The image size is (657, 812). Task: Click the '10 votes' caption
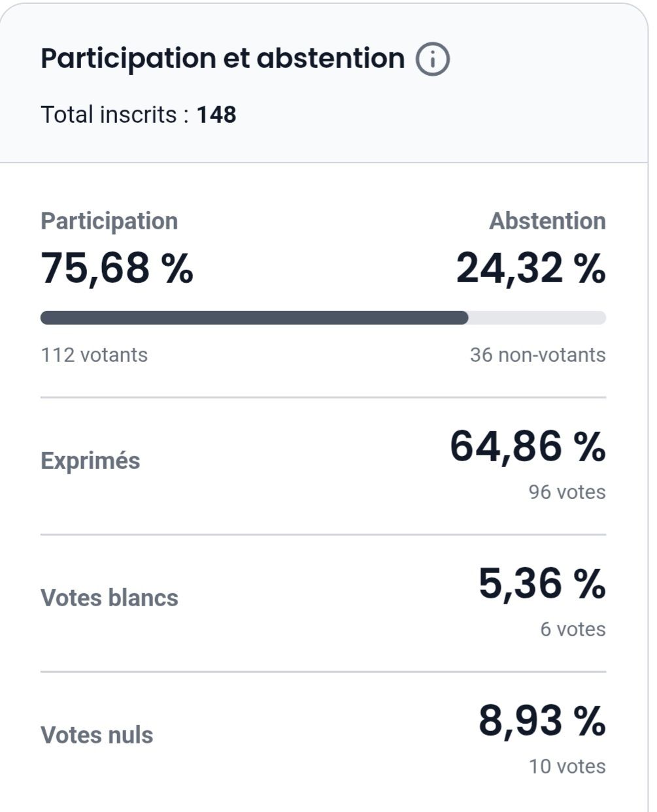pyautogui.click(x=567, y=766)
